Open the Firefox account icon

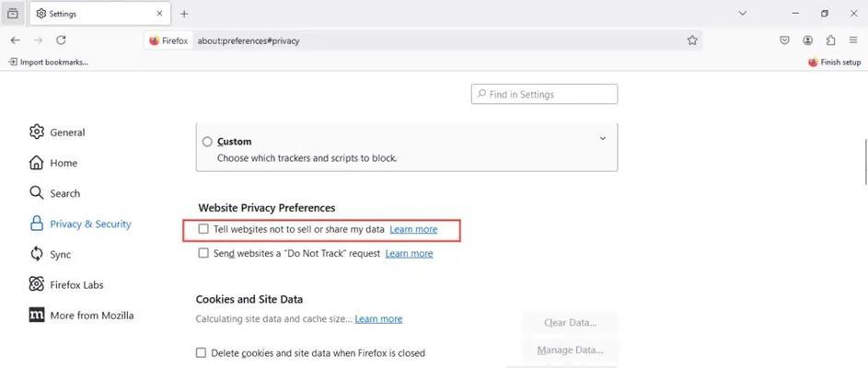coord(807,40)
